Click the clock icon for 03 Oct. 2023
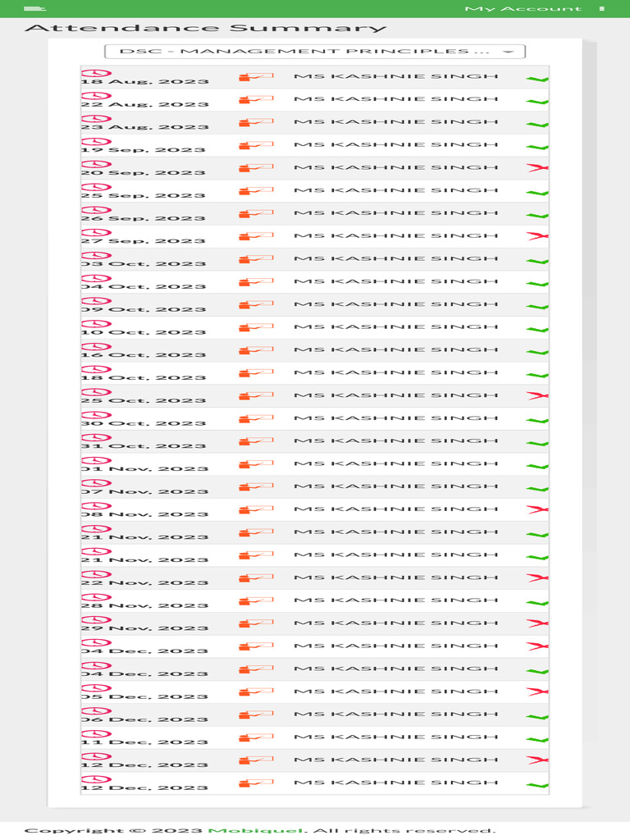Viewport: 630px width, 840px height. [x=95, y=255]
